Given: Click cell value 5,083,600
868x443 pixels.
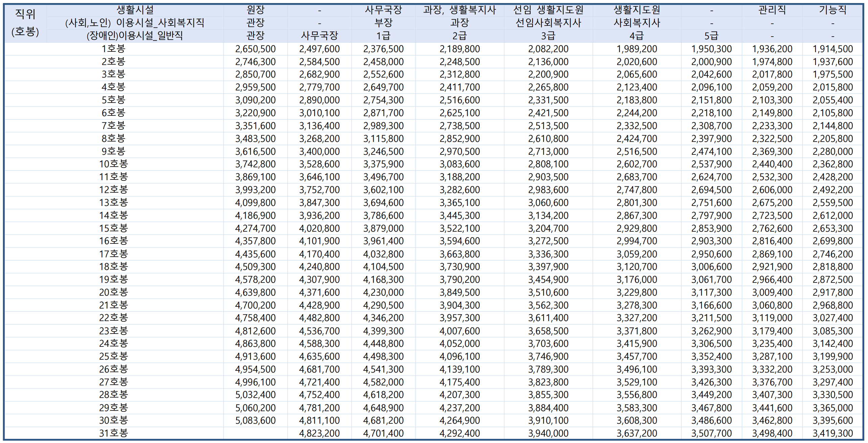Looking at the screenshot, I should click(255, 420).
